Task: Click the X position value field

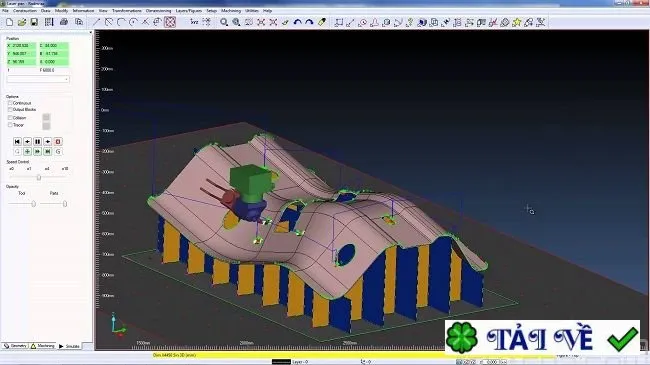Action: (21, 45)
